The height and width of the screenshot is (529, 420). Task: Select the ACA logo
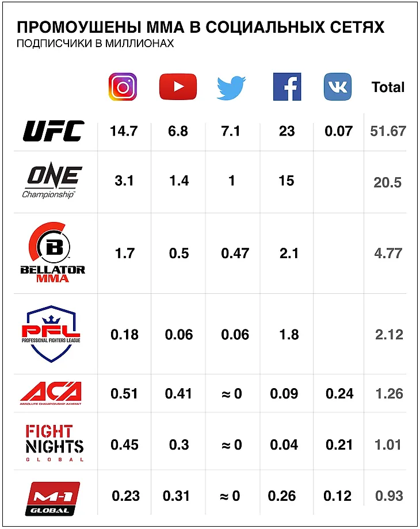click(x=51, y=393)
